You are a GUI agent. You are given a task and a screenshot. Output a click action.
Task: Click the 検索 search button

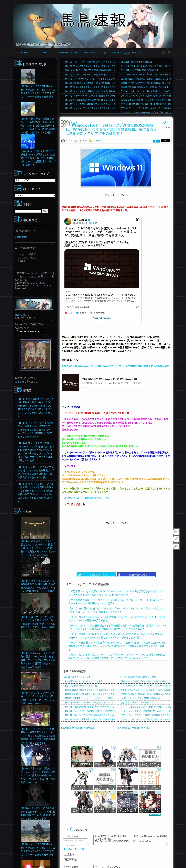(45, 211)
